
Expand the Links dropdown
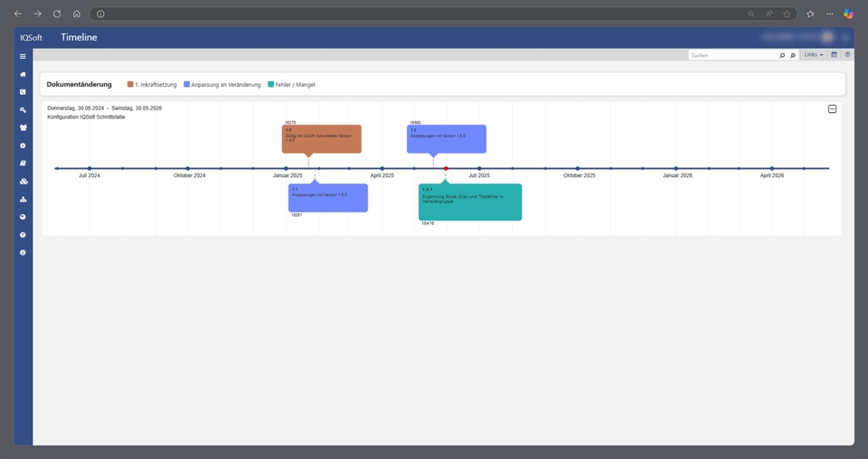pyautogui.click(x=813, y=55)
